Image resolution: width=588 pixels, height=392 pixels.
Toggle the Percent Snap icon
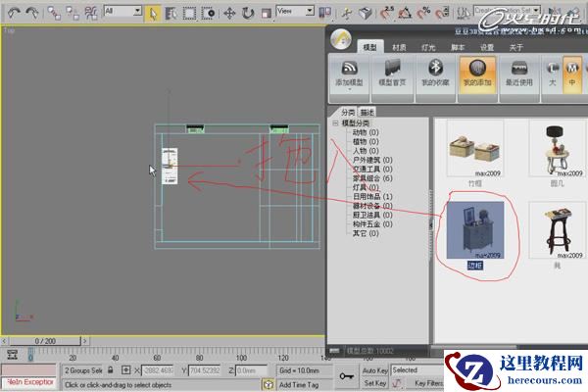pyautogui.click(x=423, y=14)
